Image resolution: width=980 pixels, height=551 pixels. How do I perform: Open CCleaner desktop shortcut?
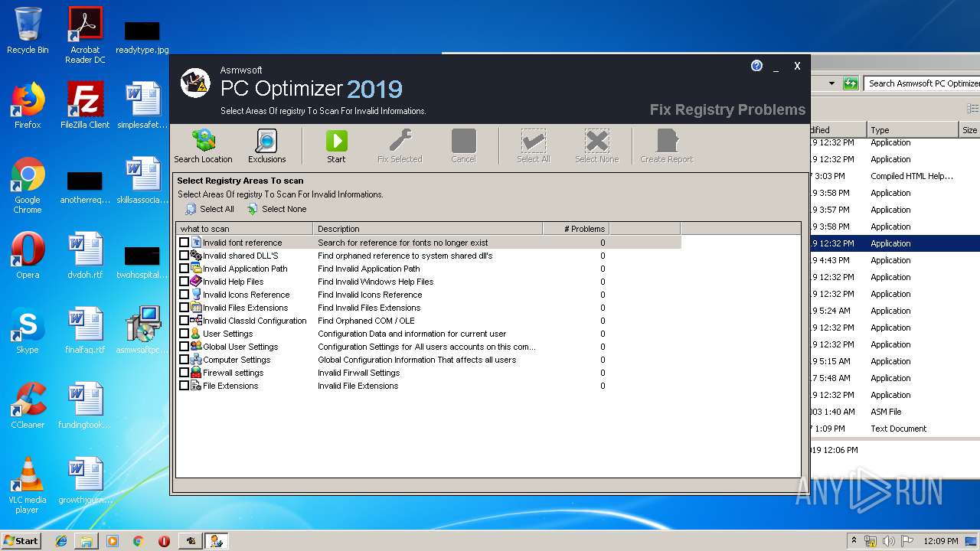pos(28,406)
